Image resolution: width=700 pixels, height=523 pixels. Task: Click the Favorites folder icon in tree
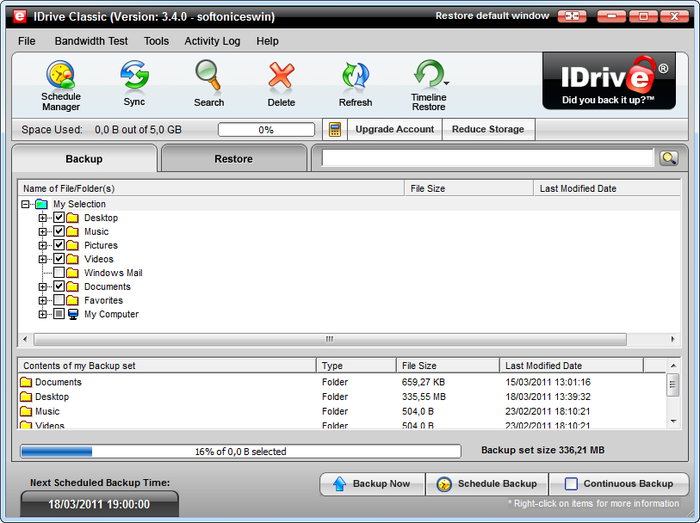pos(72,300)
